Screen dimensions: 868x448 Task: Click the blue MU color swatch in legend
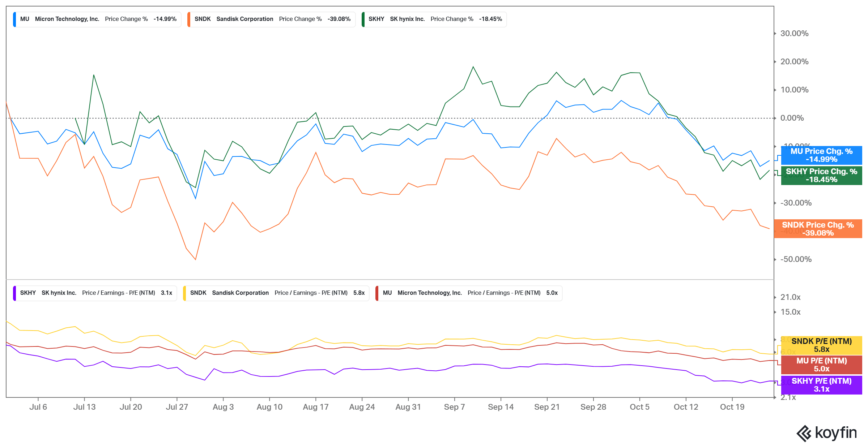(14, 19)
